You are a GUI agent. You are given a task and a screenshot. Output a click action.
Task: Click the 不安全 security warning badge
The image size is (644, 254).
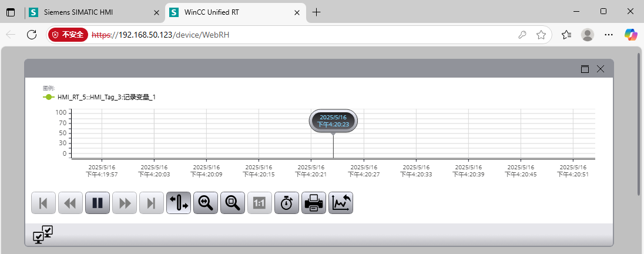click(x=68, y=35)
